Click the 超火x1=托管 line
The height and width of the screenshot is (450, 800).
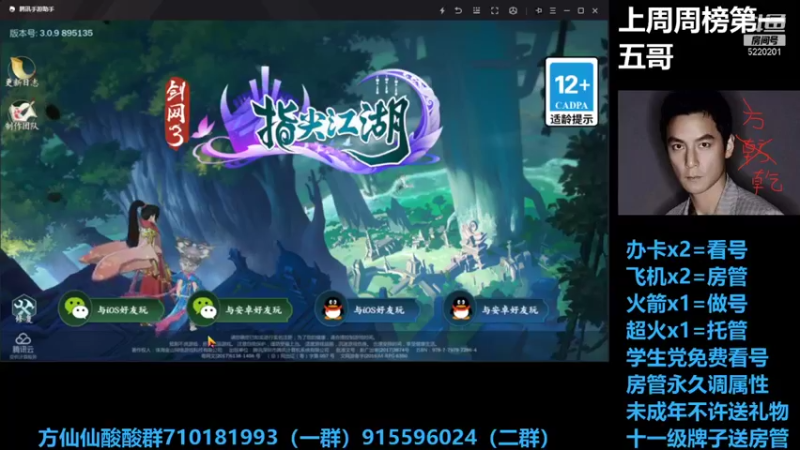[687, 330]
